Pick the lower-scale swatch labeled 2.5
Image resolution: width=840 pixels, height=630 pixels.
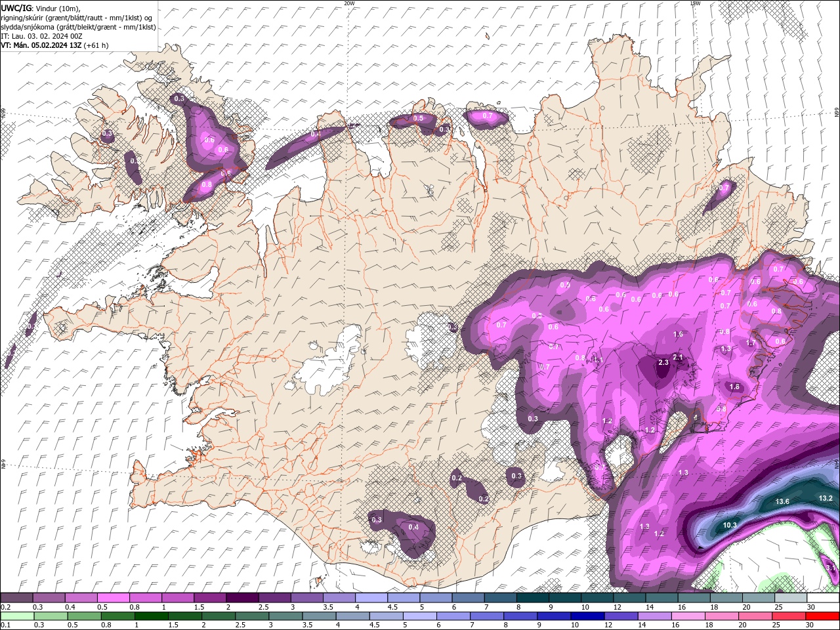tap(252, 616)
